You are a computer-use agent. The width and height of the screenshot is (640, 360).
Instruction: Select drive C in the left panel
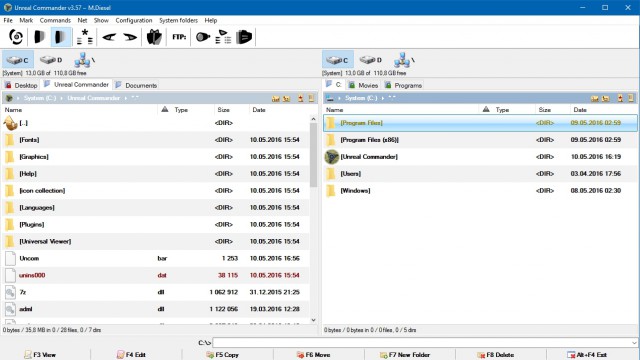(18, 60)
